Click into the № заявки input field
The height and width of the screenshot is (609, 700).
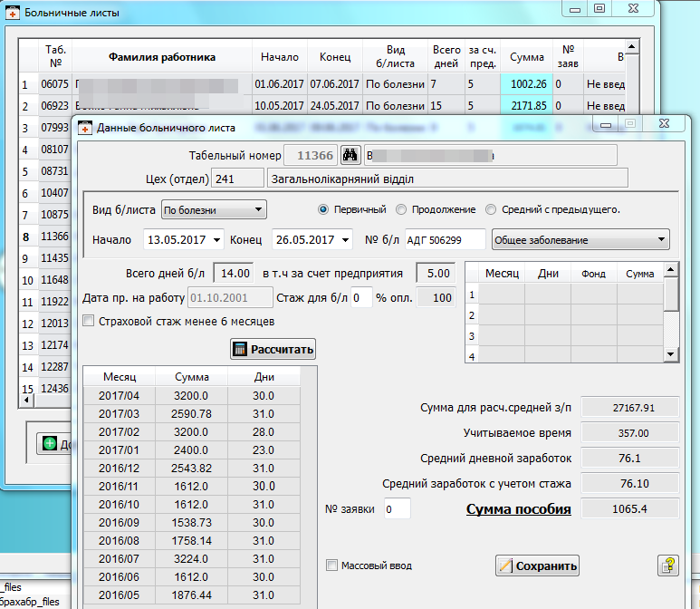(x=397, y=509)
